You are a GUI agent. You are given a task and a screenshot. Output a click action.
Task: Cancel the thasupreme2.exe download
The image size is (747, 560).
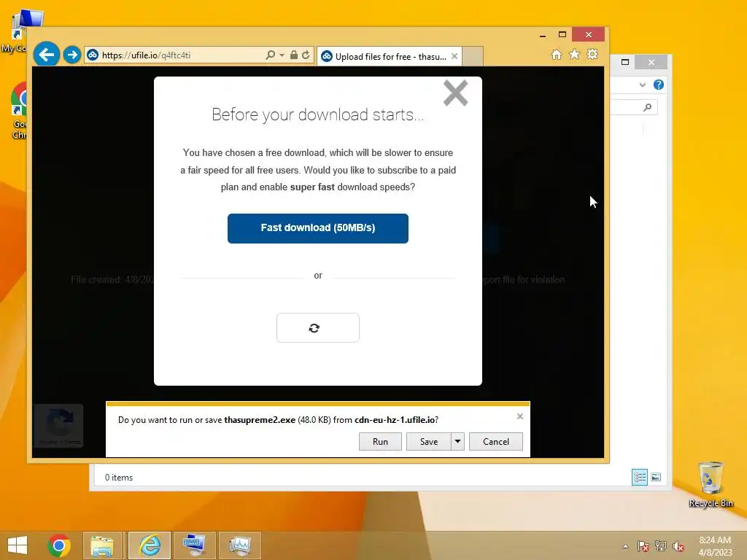[x=496, y=441]
